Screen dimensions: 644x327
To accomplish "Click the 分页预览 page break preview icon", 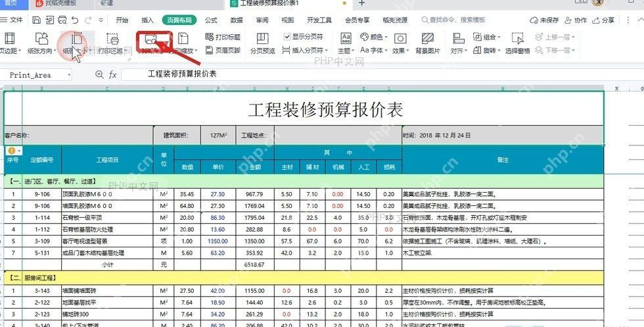I will (262, 39).
